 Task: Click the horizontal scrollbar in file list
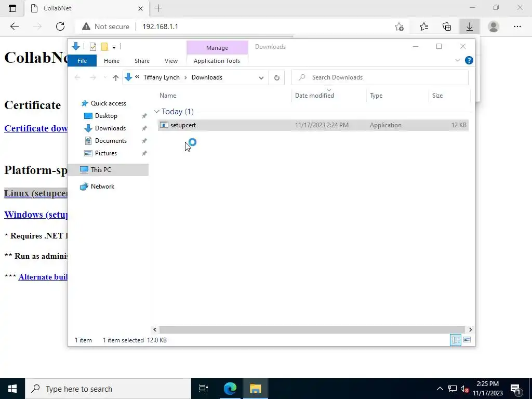pyautogui.click(x=312, y=329)
